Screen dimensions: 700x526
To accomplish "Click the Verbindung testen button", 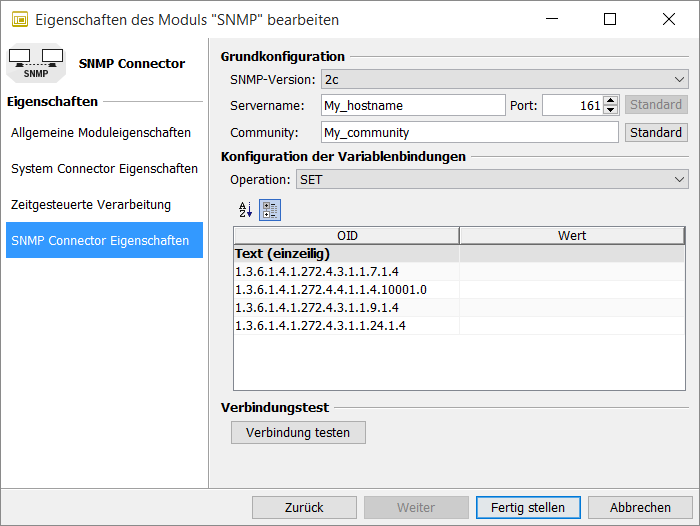I will [298, 432].
